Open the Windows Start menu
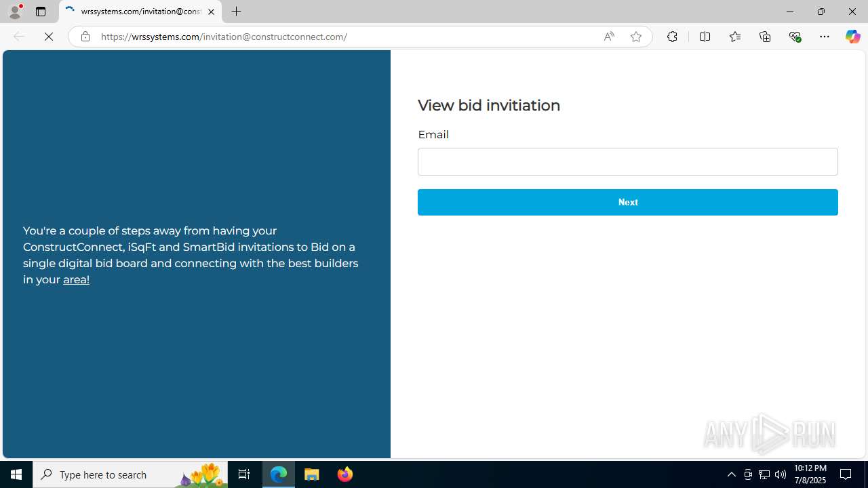Screen dimensions: 868x488 (x=16, y=474)
